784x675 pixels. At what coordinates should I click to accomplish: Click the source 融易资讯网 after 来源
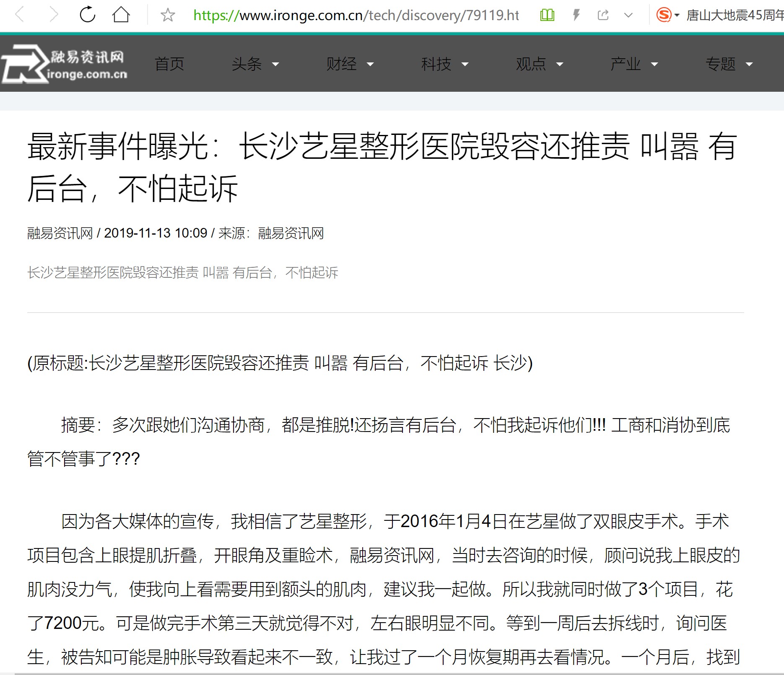pos(291,233)
